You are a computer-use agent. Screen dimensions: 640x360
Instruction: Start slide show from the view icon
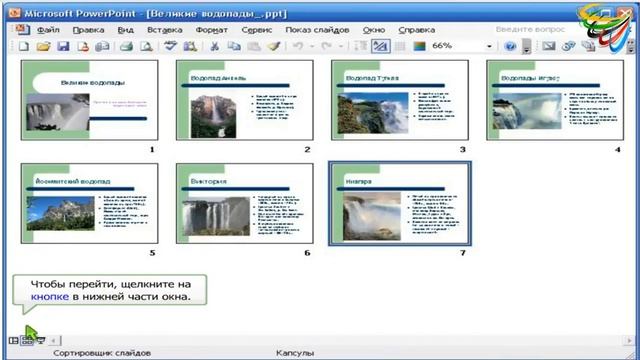41,340
